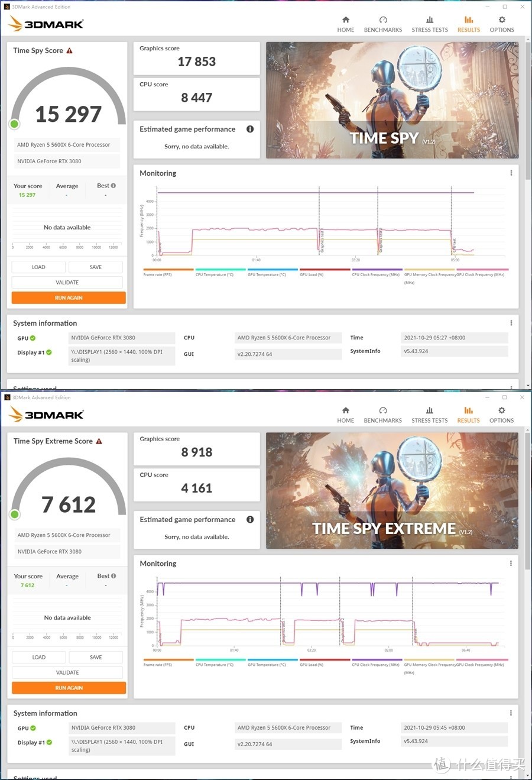The image size is (532, 780).
Task: Click the green Display #1 check in Time Spy window
Action: [49, 352]
